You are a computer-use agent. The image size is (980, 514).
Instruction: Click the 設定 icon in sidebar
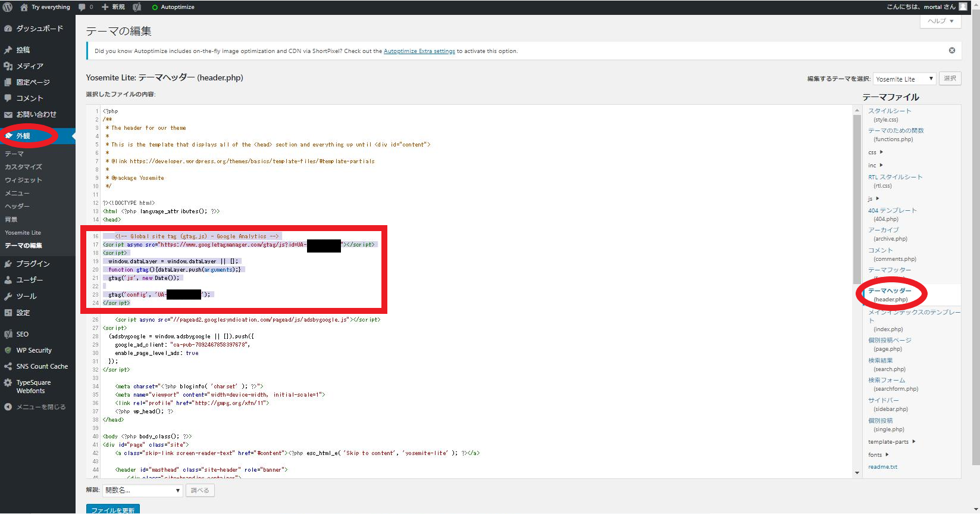pos(8,313)
